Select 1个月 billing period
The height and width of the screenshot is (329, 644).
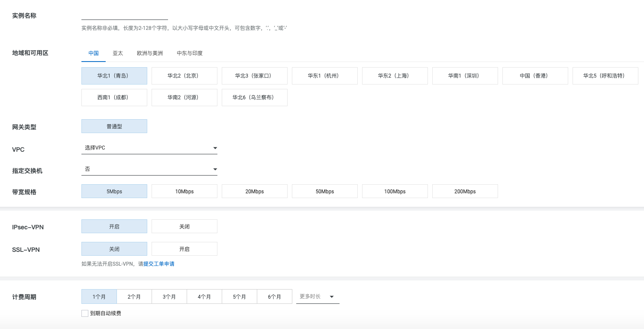tap(99, 296)
